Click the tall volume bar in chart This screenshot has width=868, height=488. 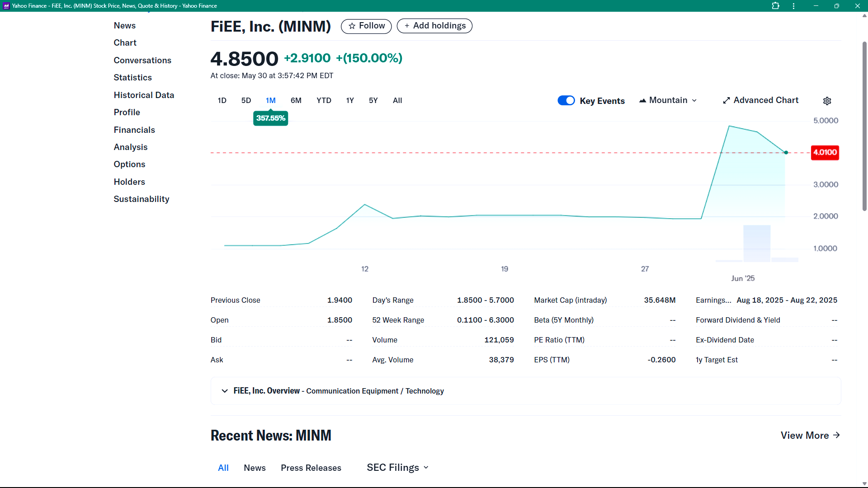(757, 244)
